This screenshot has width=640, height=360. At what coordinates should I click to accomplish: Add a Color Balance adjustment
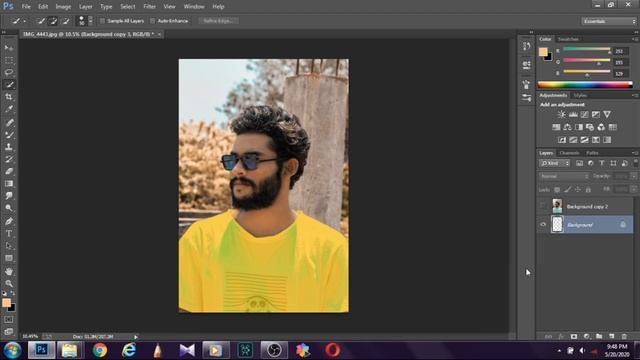pos(567,127)
